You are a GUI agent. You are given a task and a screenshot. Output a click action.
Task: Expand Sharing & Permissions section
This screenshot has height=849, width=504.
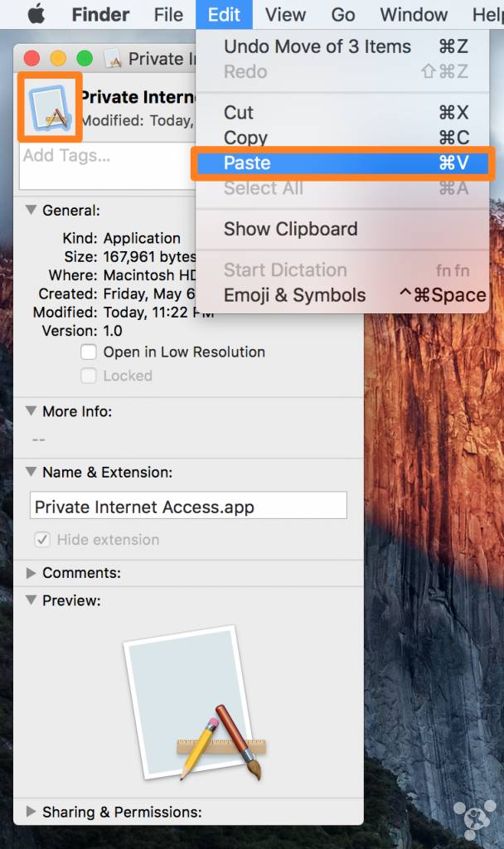pos(31,812)
